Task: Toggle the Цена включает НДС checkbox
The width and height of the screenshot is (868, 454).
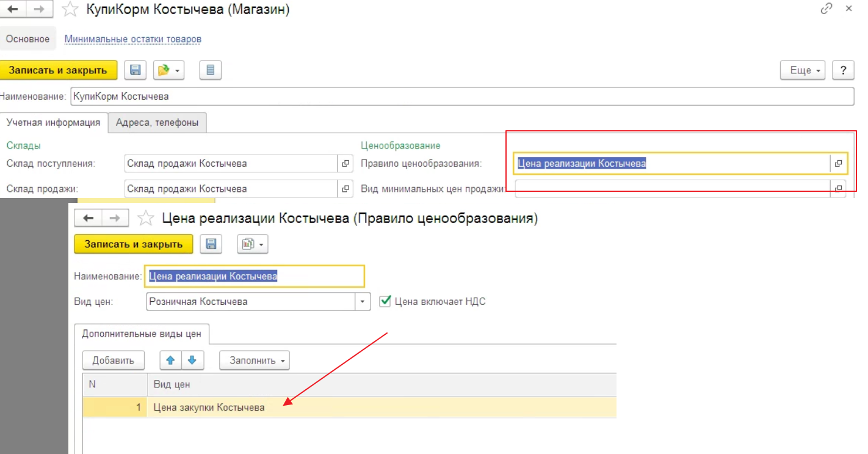Action: 385,301
